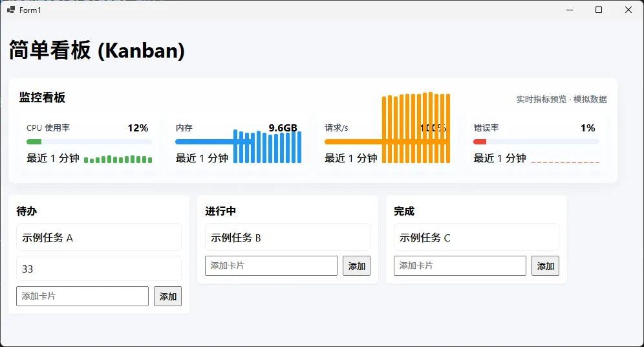Focus the 添加卡片 input in 进行中 column
Image resolution: width=644 pixels, height=347 pixels.
click(271, 265)
